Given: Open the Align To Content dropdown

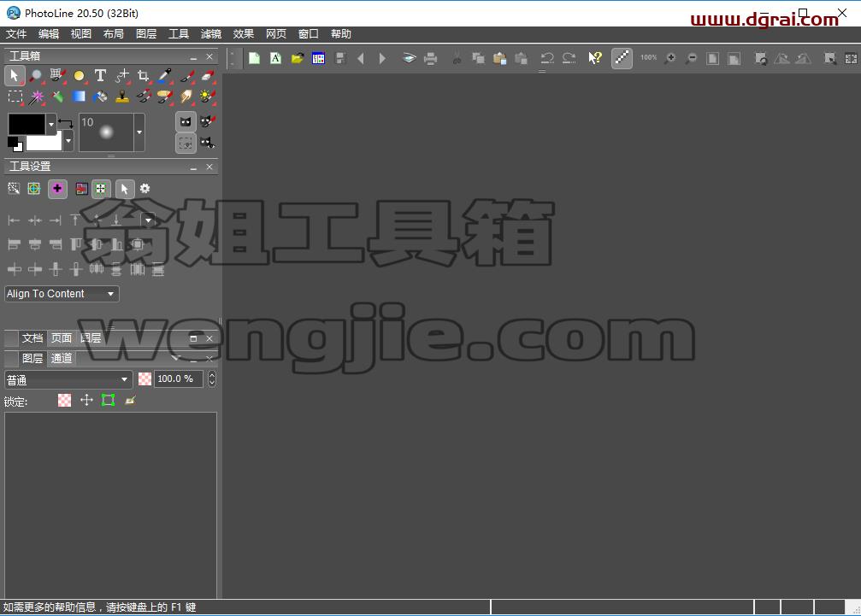Looking at the screenshot, I should pyautogui.click(x=62, y=293).
